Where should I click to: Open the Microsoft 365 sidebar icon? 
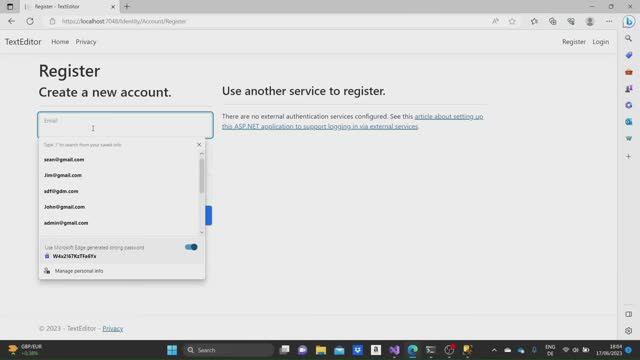pos(629,105)
